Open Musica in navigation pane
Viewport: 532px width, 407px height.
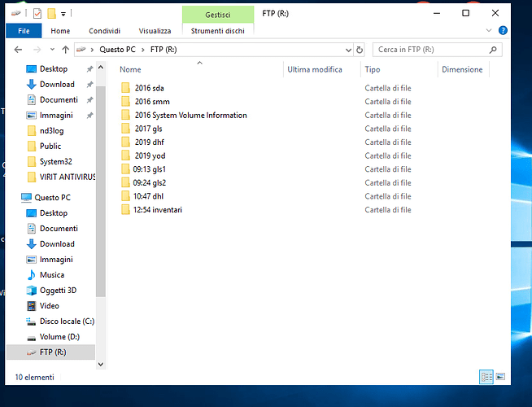pyautogui.click(x=52, y=275)
